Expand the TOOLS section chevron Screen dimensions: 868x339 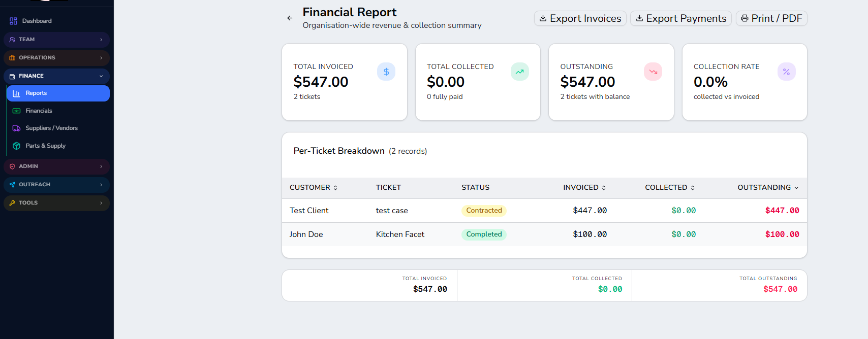coord(101,203)
